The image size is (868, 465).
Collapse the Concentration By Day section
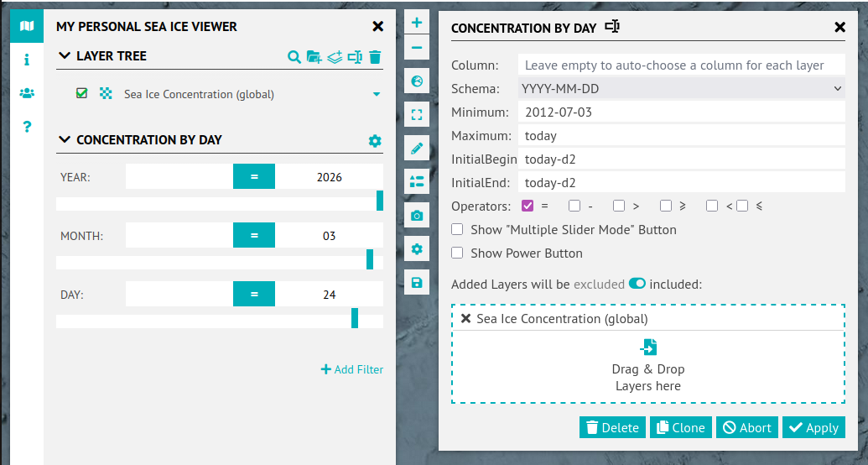[x=65, y=139]
